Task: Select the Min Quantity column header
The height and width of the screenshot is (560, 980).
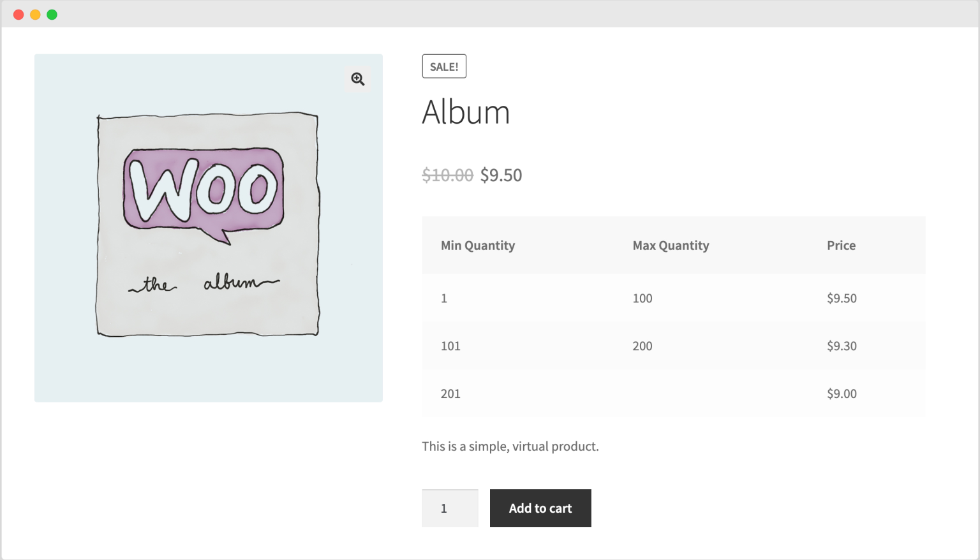Action: pos(478,246)
